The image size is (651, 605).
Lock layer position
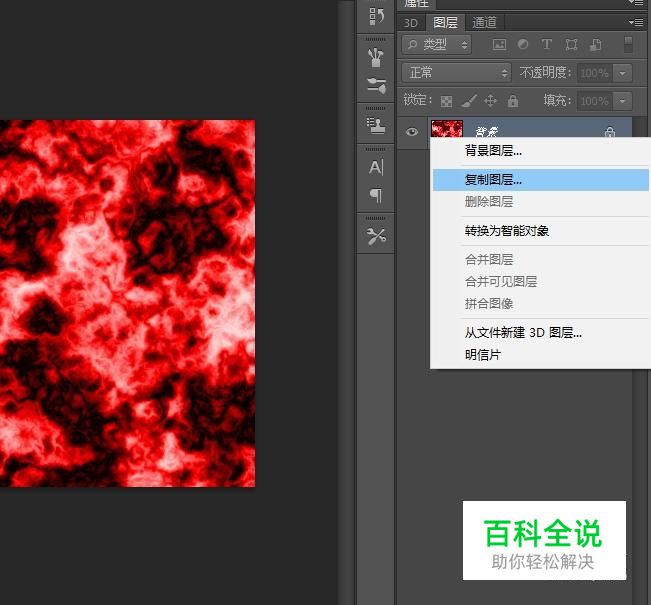[490, 100]
